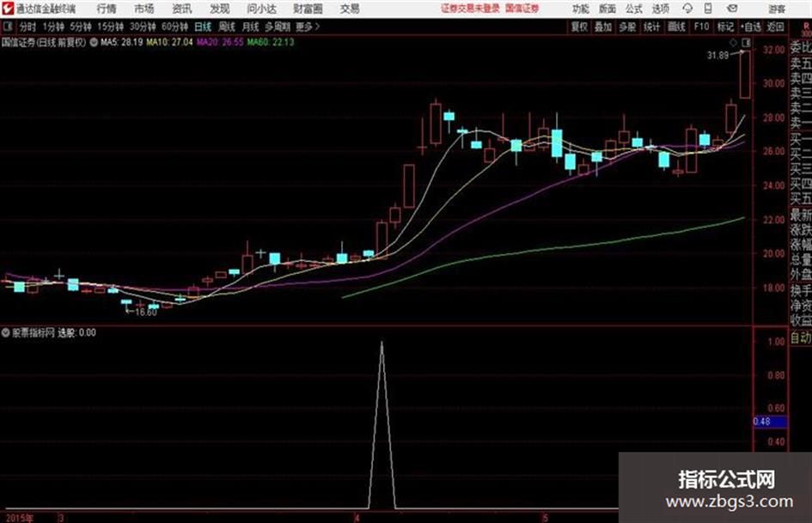Click the red 国信证券 broker link
The width and height of the screenshot is (812, 523).
522,9
